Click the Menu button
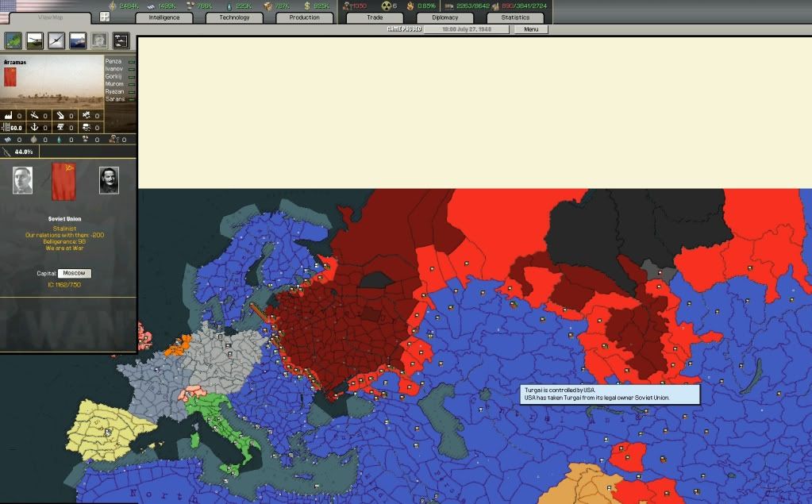The width and height of the screenshot is (812, 504). click(531, 29)
